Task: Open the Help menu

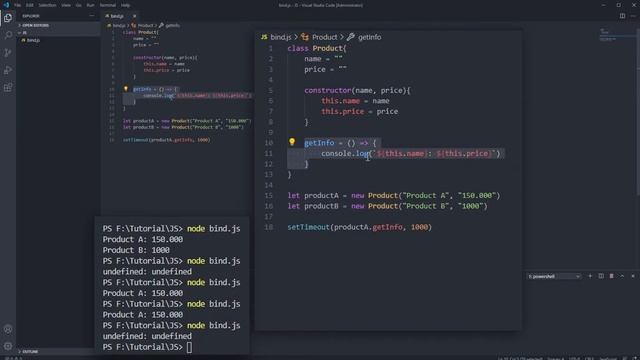Action: [125, 5]
